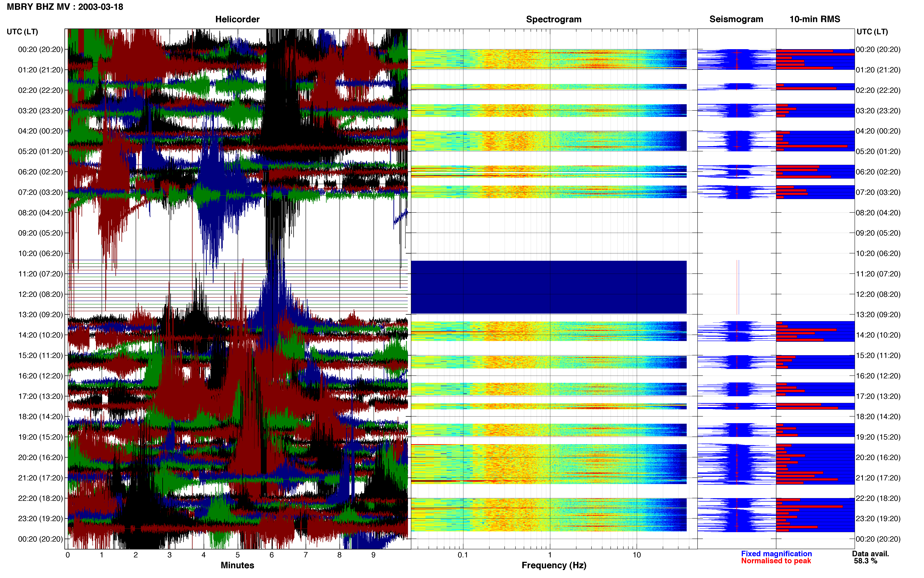Select '16:20 (12:20)' on the right time axis
924x578 pixels.
878,376
